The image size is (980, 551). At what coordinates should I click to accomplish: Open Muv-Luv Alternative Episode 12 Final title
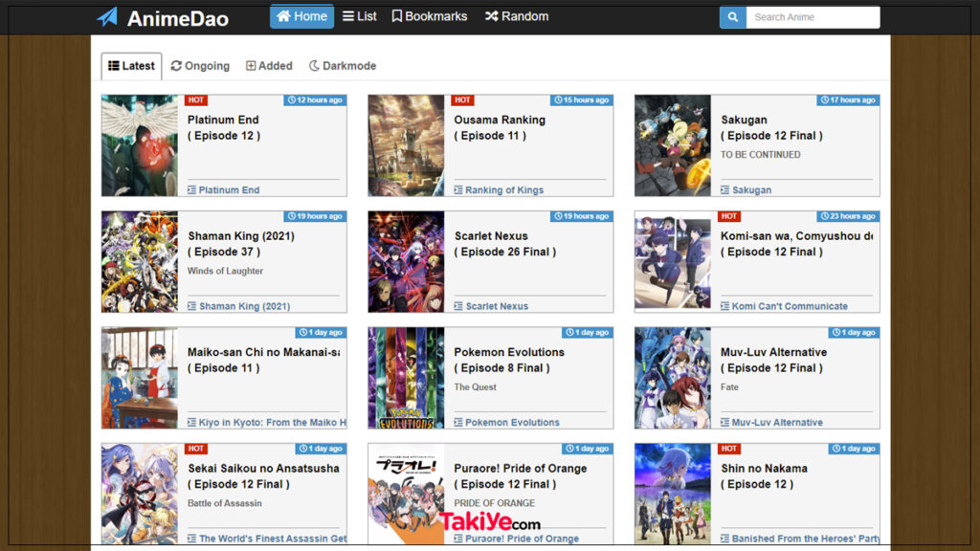click(773, 360)
